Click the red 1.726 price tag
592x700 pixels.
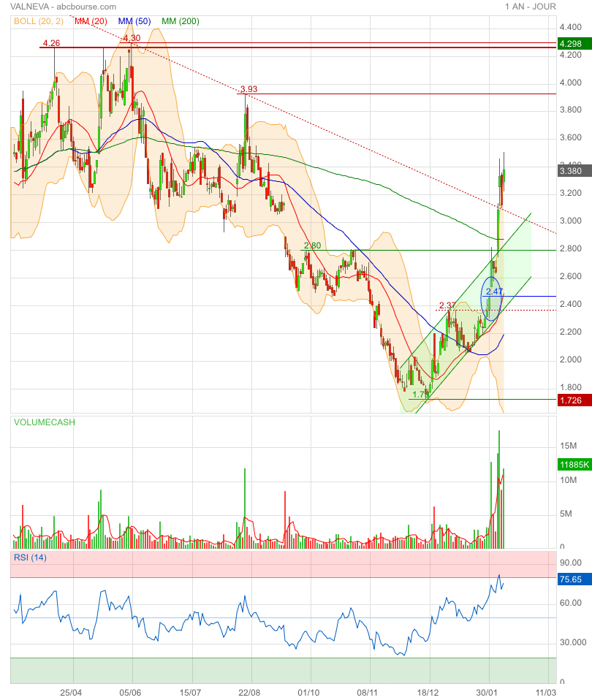coord(575,400)
